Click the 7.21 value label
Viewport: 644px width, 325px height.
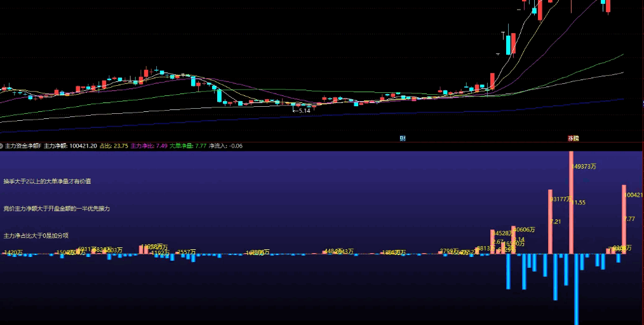[555, 222]
